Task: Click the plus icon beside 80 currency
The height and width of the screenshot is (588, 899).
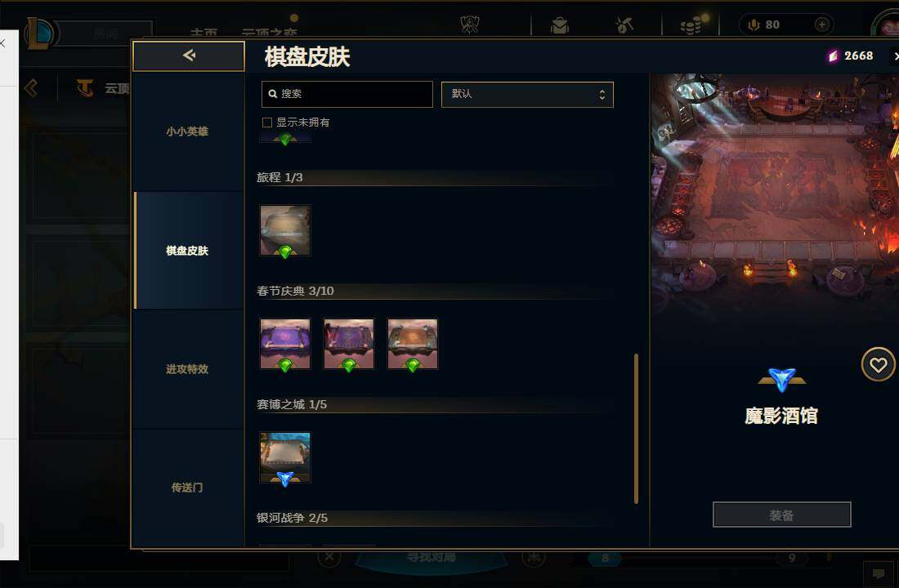Action: click(821, 24)
